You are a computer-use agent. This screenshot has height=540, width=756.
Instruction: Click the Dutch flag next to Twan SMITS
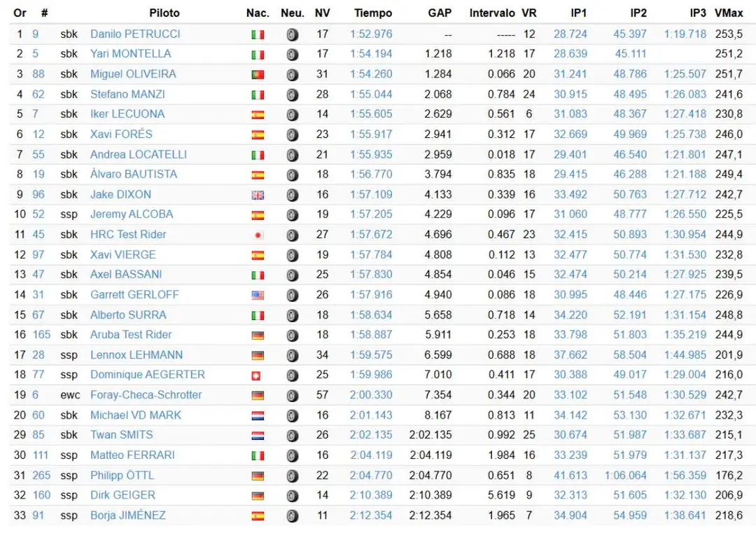pyautogui.click(x=258, y=436)
